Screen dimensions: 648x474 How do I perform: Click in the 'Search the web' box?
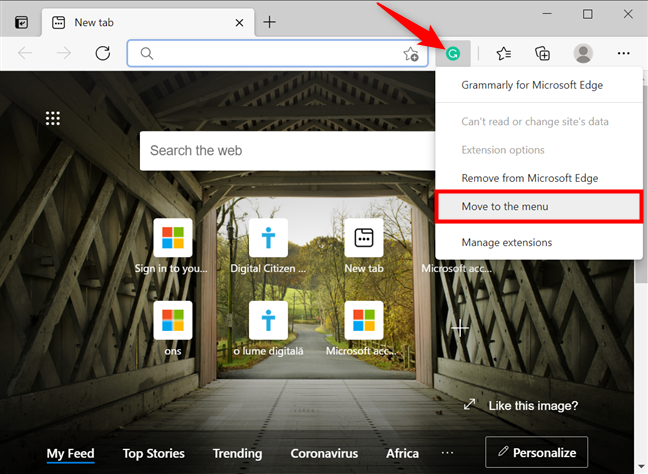click(287, 151)
